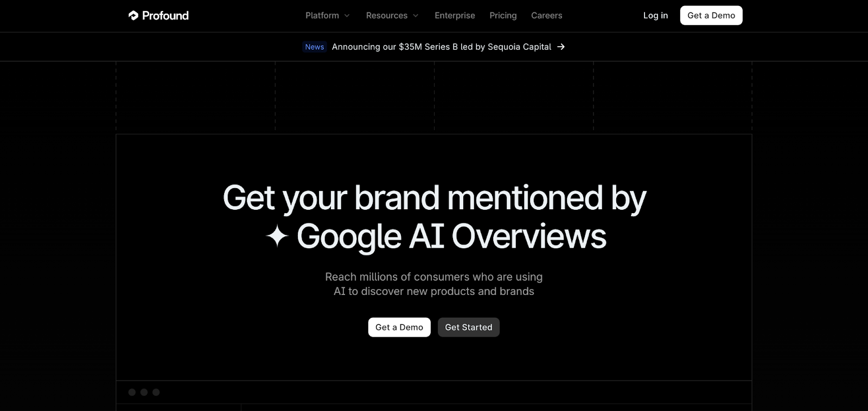Image resolution: width=868 pixels, height=411 pixels.
Task: Click the arrow icon after Sequoia Capital
Action: point(561,47)
